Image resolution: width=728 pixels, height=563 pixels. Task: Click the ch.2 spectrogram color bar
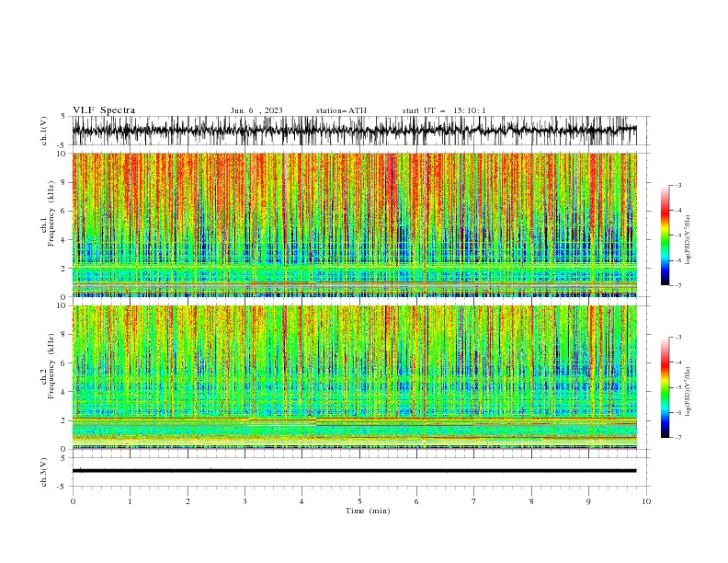point(665,387)
